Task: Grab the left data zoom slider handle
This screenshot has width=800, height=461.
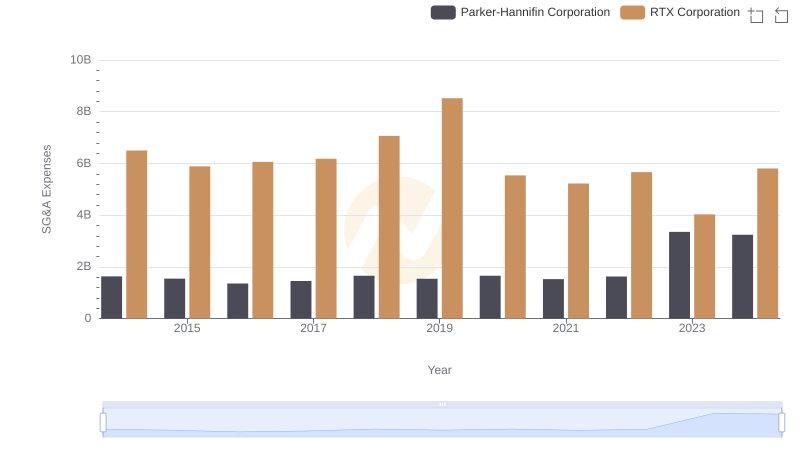Action: tap(103, 423)
